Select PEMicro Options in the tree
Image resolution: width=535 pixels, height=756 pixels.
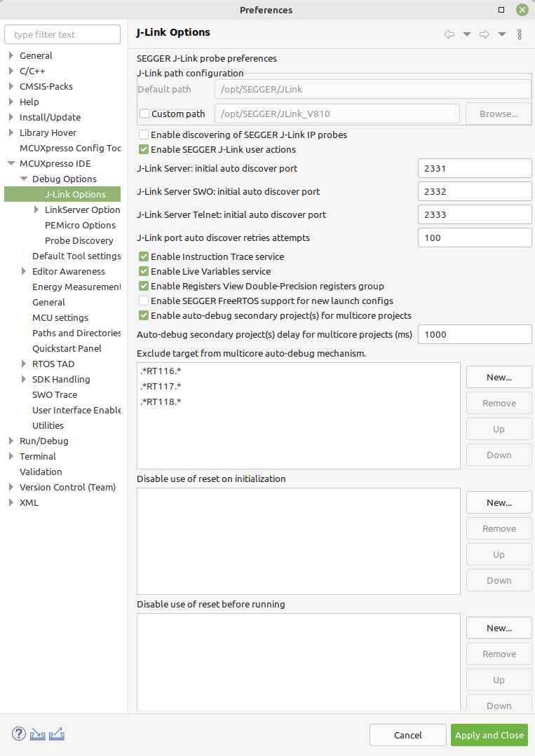coord(80,225)
